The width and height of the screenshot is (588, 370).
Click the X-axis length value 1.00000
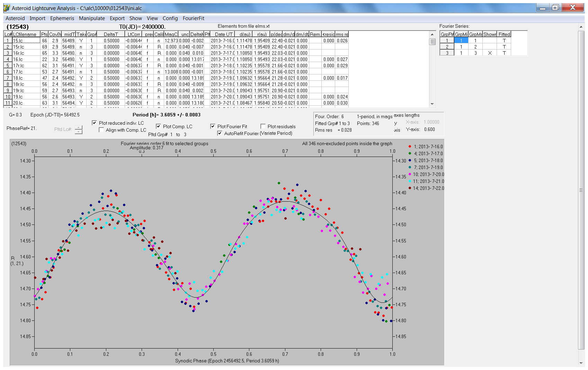431,122
